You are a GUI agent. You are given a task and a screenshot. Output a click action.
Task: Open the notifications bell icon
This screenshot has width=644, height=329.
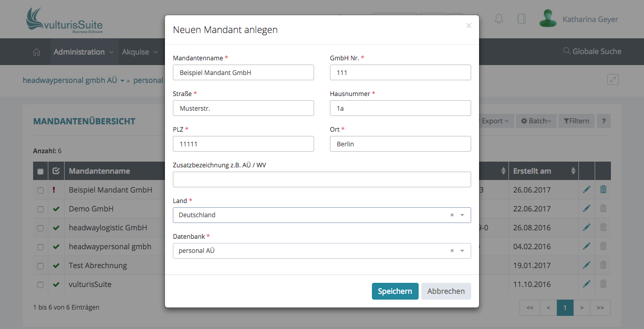point(498,19)
